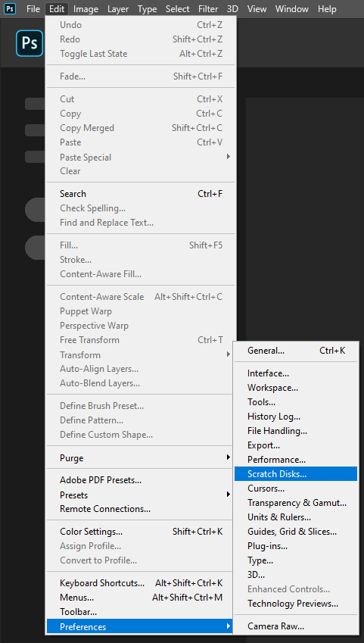364x643 pixels.
Task: Expand the Preferences submenu arrow
Action: point(229,626)
